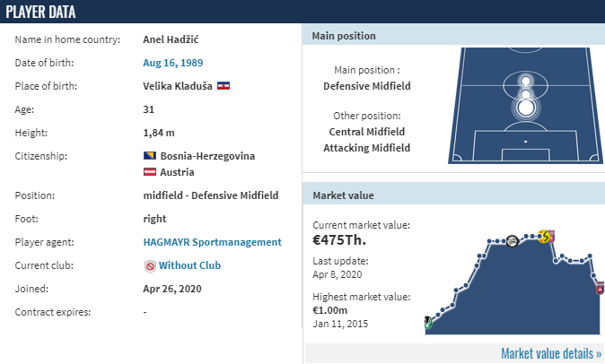Click the green club crest at chart start
The image size is (605, 364).
[x=427, y=323]
